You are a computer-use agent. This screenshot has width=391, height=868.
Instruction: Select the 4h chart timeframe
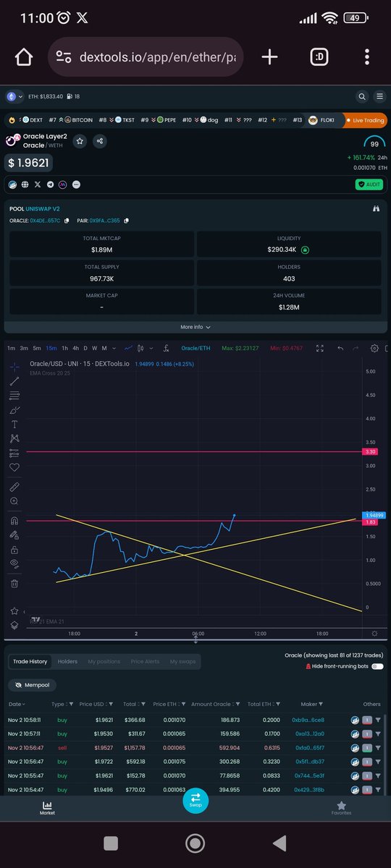(x=76, y=348)
